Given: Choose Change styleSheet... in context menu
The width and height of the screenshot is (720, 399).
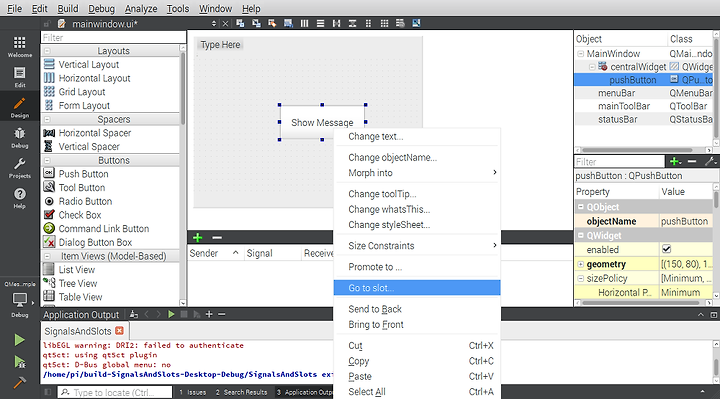Looking at the screenshot, I should tap(417, 225).
